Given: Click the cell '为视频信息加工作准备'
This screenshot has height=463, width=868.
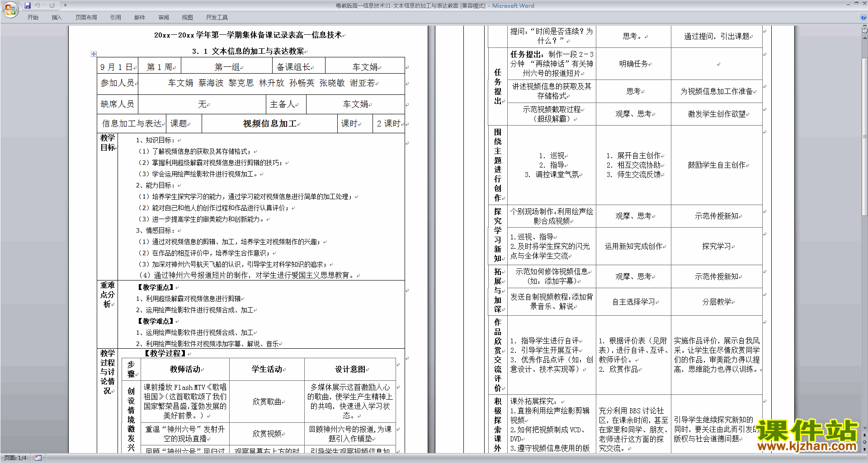Looking at the screenshot, I should point(717,91).
